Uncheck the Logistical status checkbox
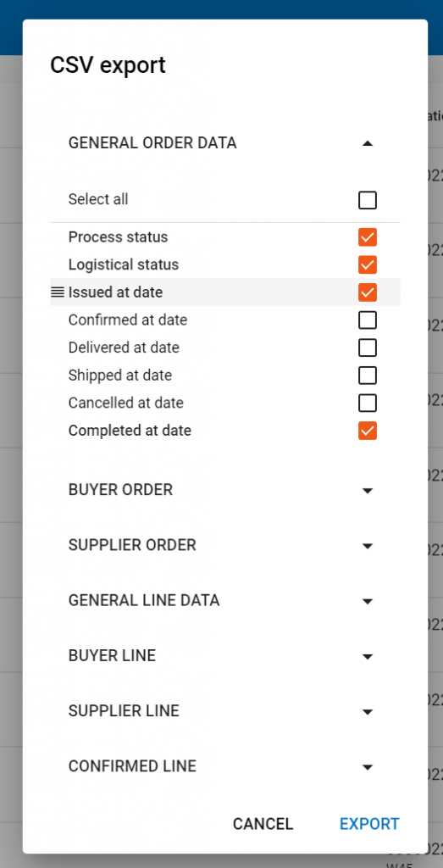Screen dimensions: 443x868 (x=368, y=264)
